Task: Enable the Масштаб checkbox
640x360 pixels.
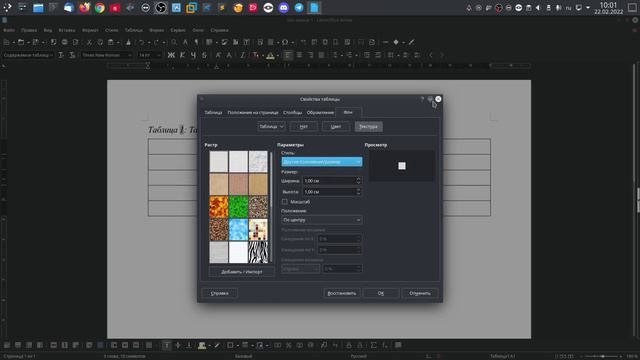Action: click(284, 202)
